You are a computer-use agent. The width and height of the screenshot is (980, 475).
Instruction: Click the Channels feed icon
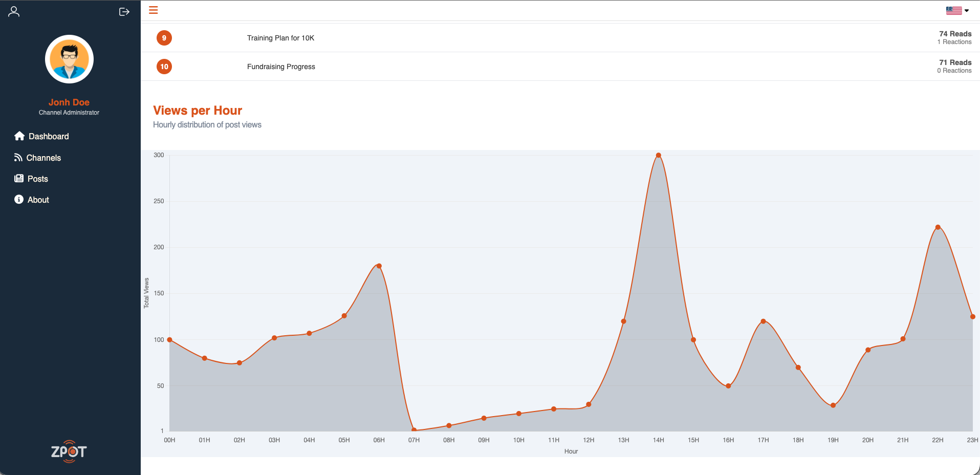[x=18, y=158]
